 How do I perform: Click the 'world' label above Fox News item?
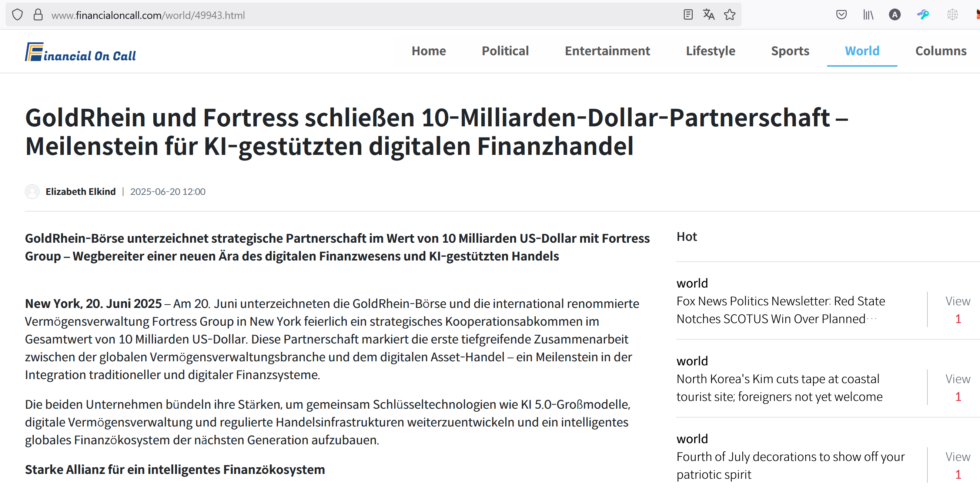pyautogui.click(x=692, y=283)
